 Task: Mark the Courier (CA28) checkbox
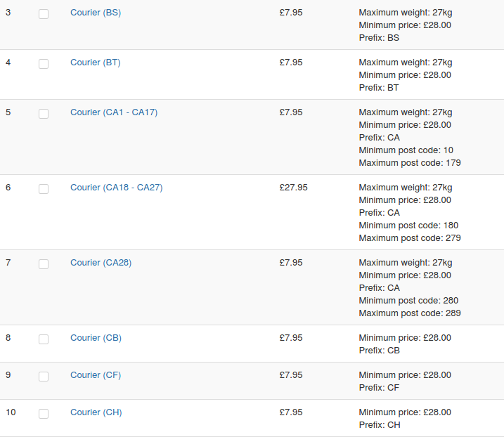point(44,263)
